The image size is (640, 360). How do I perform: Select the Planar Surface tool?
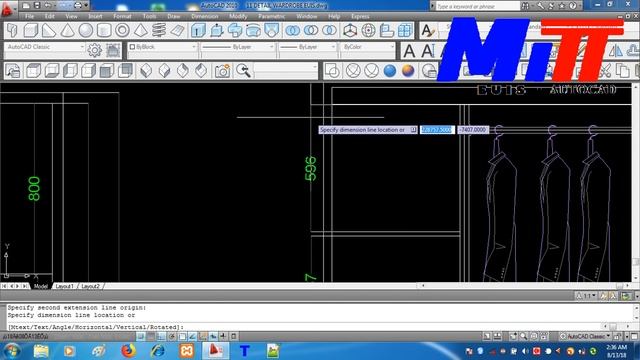(178, 31)
